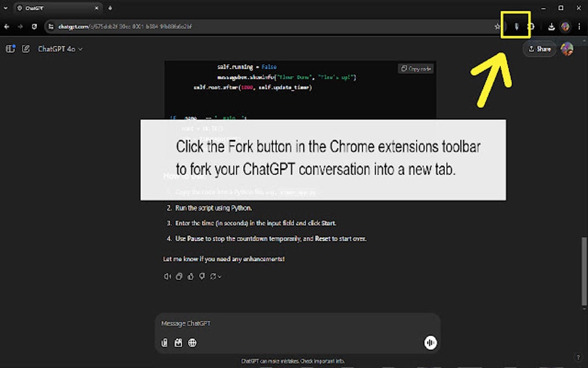Give the response a thumbs down
The height and width of the screenshot is (368, 588).
pyautogui.click(x=202, y=276)
